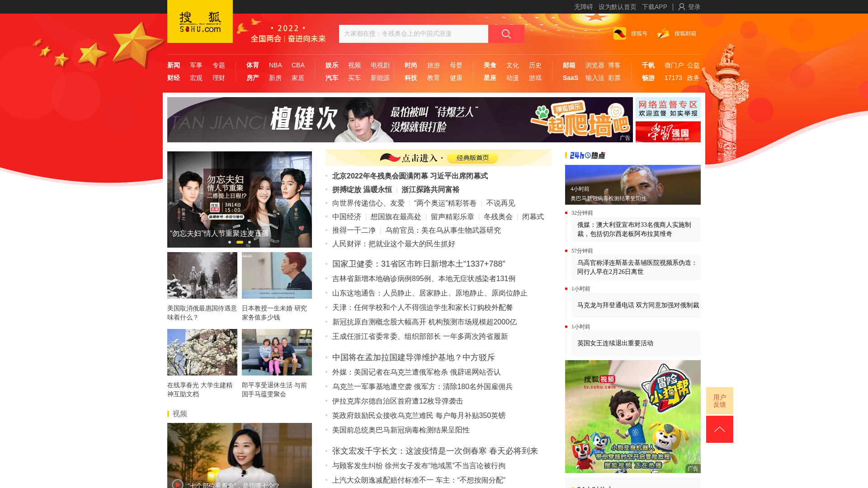Image resolution: width=868 pixels, height=488 pixels.
Task: Click in the search input field
Action: [414, 34]
